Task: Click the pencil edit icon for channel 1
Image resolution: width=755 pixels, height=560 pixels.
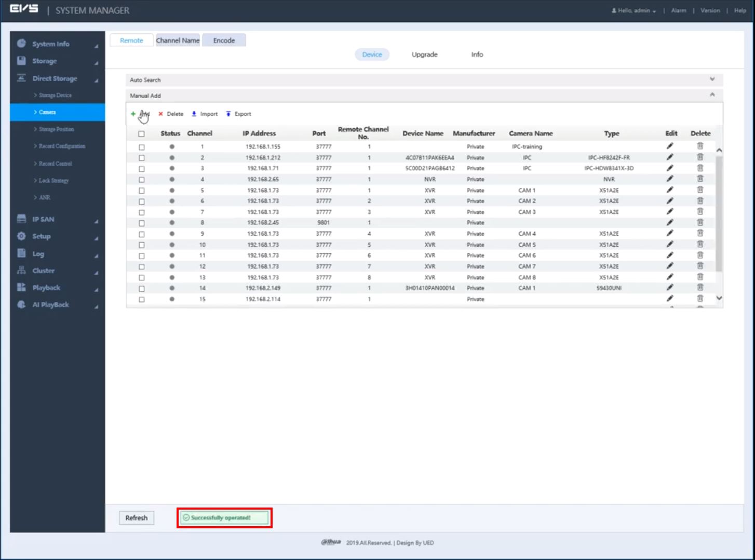Action: (x=670, y=146)
